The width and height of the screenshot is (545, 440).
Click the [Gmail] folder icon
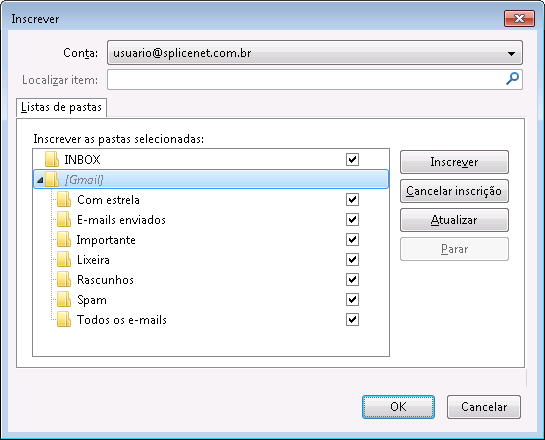[52, 180]
